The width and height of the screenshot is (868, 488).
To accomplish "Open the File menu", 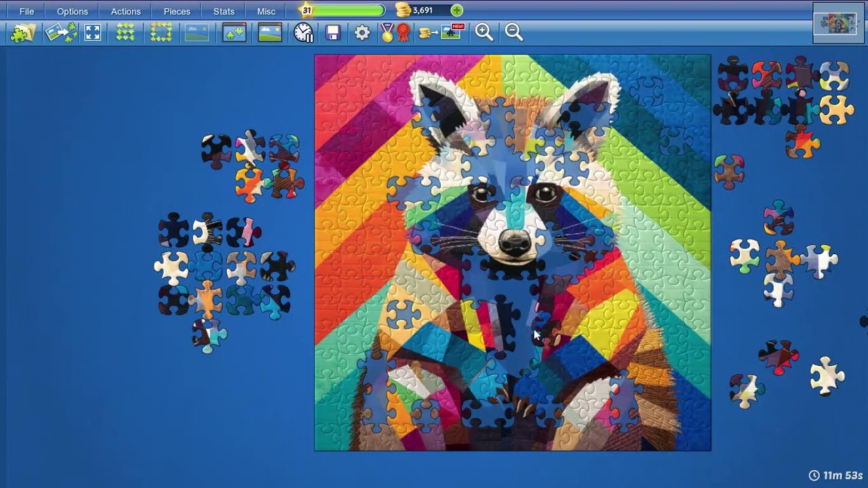I will [26, 11].
